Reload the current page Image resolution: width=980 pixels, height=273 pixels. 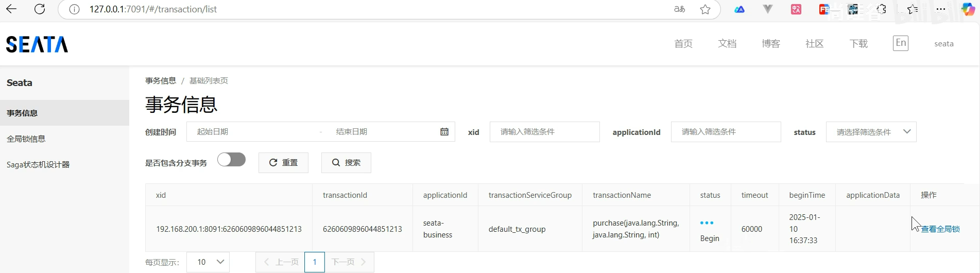coord(40,9)
